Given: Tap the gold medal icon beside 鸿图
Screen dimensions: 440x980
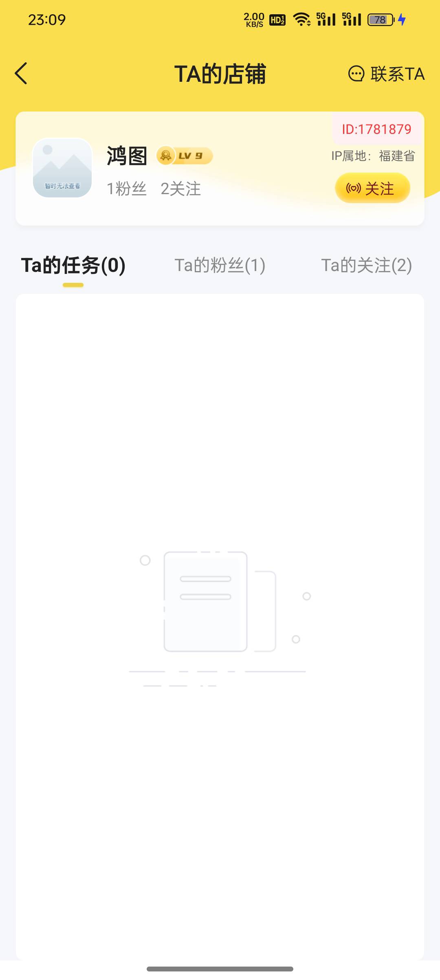Looking at the screenshot, I should coord(166,155).
